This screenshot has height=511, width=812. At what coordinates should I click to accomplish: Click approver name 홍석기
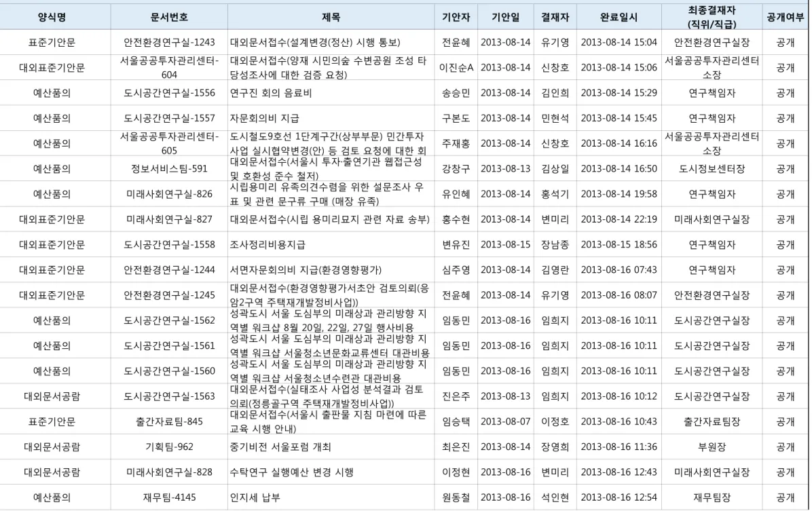pyautogui.click(x=555, y=194)
